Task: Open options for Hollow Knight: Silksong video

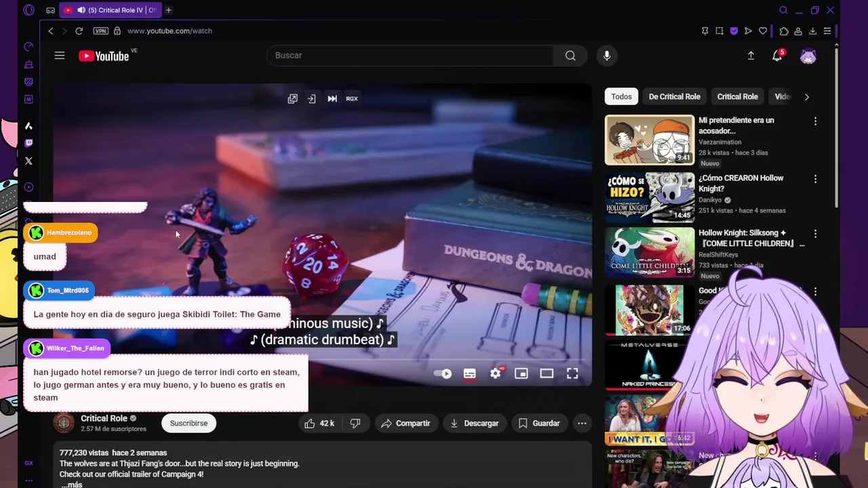Action: point(815,234)
